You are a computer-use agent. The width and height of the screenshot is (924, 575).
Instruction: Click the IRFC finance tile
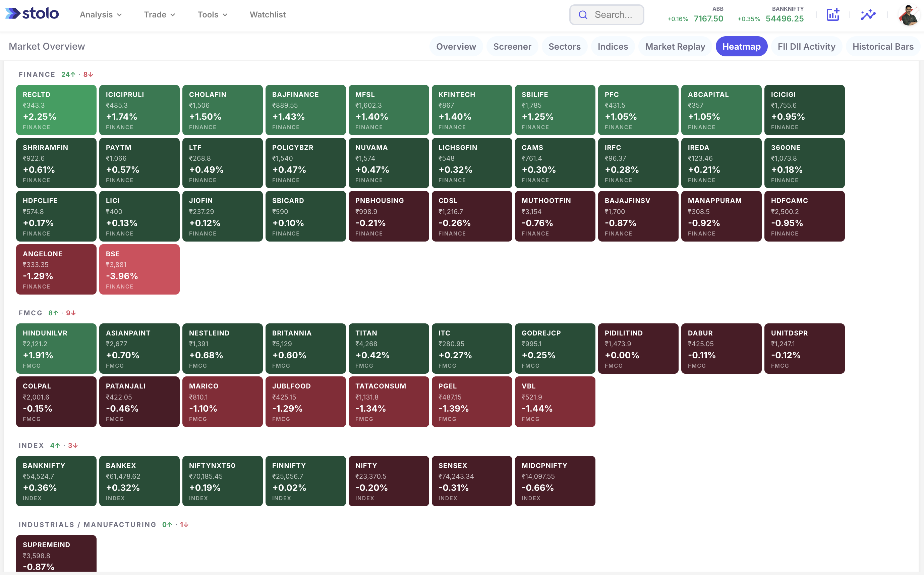pyautogui.click(x=638, y=163)
